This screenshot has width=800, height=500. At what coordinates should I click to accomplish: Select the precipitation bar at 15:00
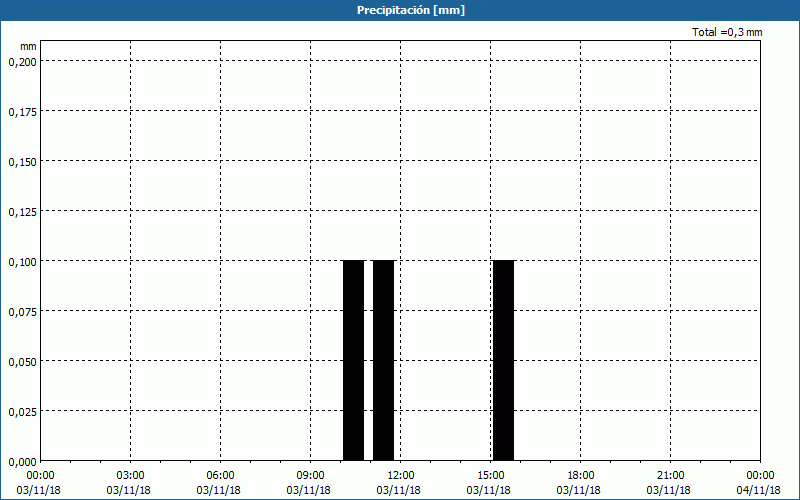pos(504,360)
